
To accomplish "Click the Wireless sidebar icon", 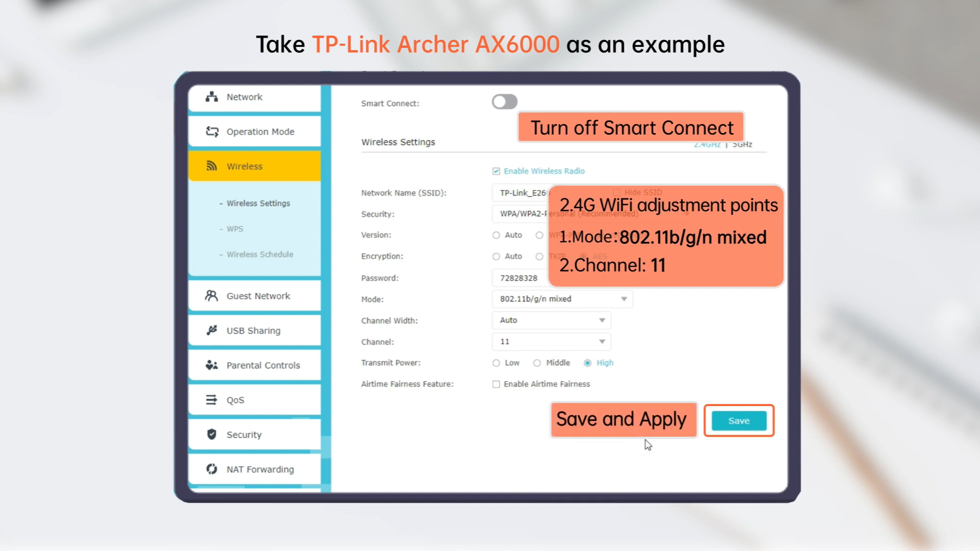I will [x=212, y=165].
